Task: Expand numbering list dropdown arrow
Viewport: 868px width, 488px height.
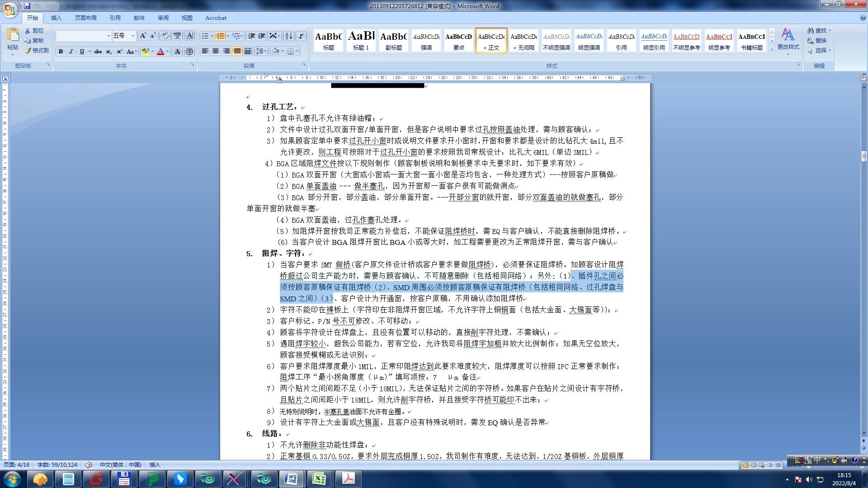Action: coord(228,36)
